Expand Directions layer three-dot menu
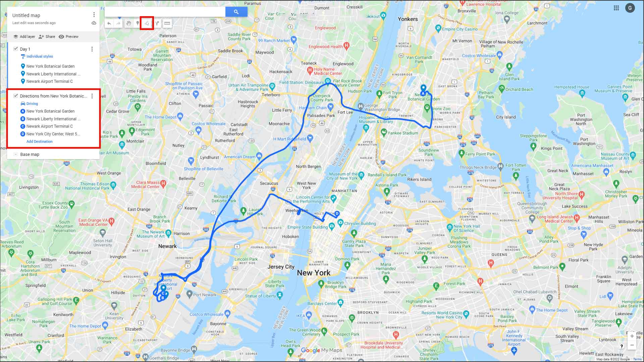This screenshot has width=644, height=362. [93, 96]
